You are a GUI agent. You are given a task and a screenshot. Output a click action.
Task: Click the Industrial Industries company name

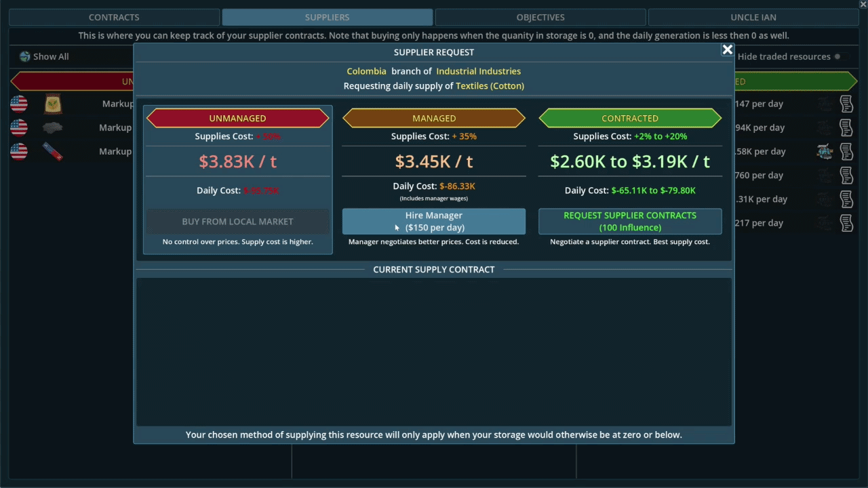[478, 71]
